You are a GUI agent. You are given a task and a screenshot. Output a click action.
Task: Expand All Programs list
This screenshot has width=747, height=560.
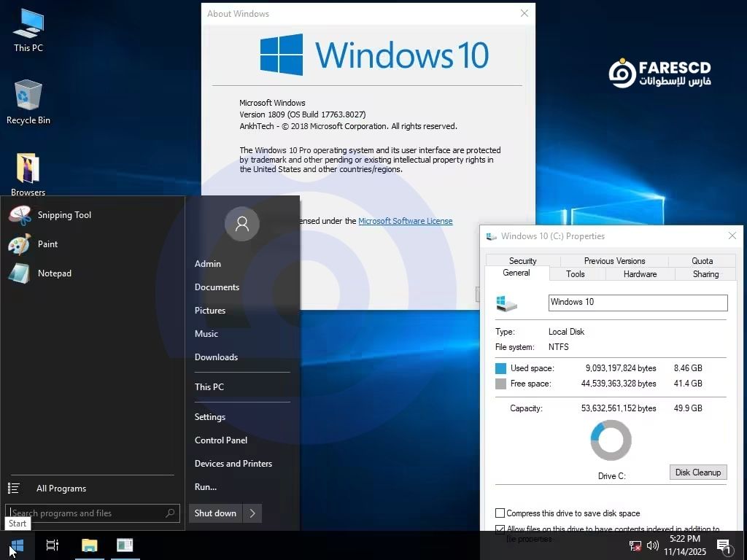(61, 489)
